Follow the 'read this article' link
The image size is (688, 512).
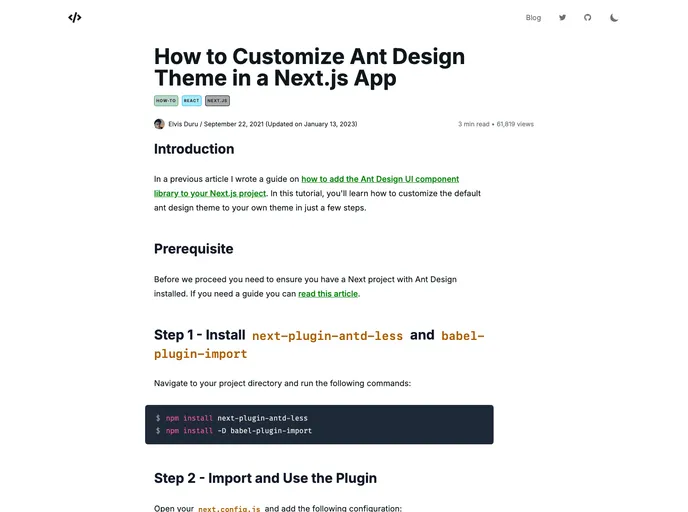tap(328, 294)
